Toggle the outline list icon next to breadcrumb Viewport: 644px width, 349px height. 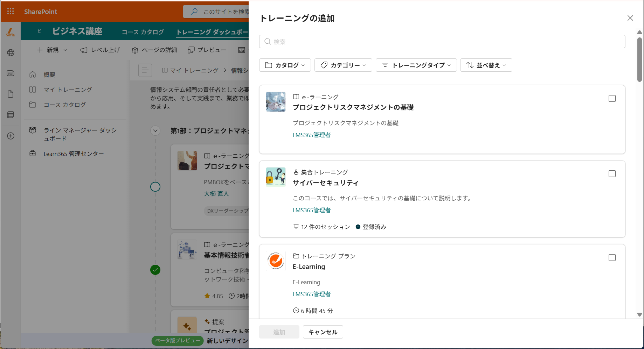[145, 70]
